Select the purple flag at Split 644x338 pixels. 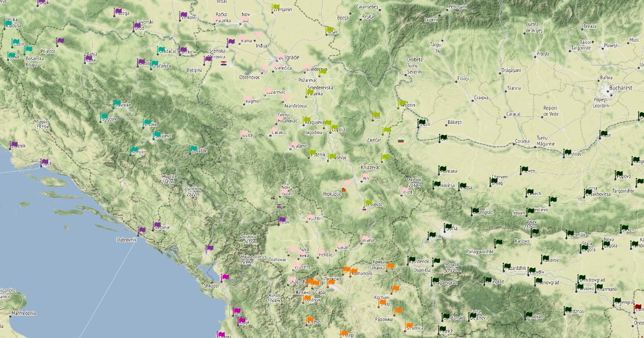[45, 162]
